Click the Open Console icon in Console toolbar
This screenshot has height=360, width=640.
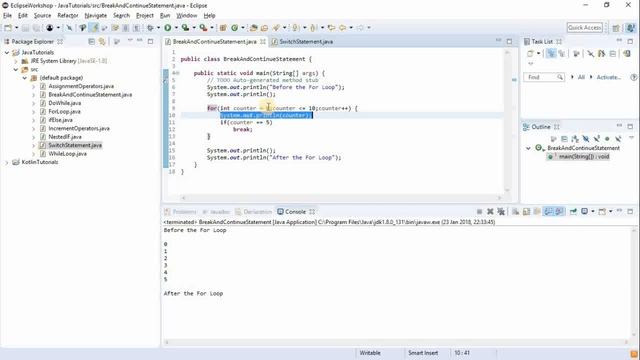tap(602, 211)
